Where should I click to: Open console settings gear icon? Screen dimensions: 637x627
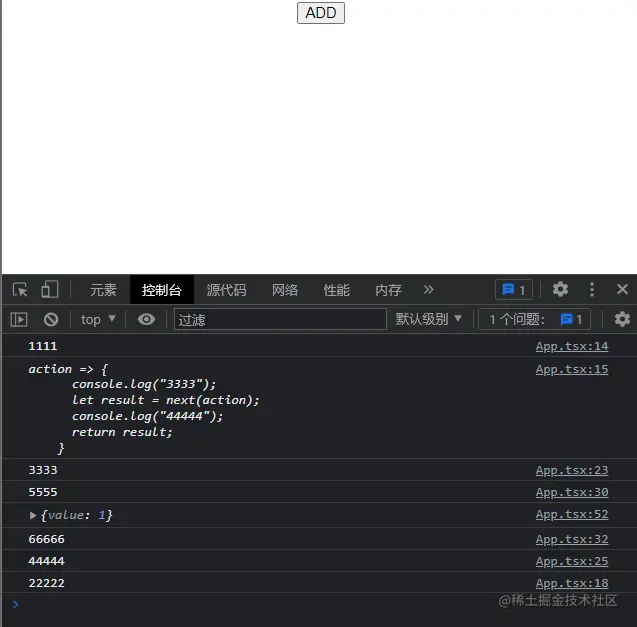point(622,319)
